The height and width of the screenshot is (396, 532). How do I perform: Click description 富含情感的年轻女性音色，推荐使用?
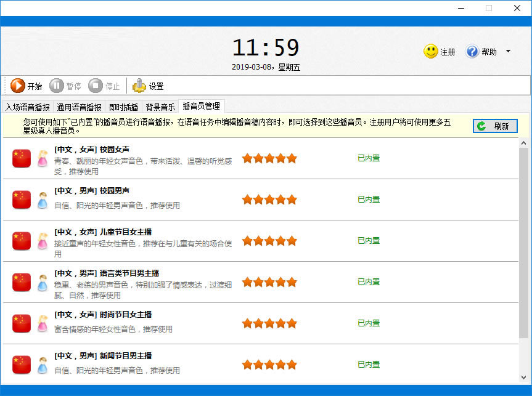[113, 329]
